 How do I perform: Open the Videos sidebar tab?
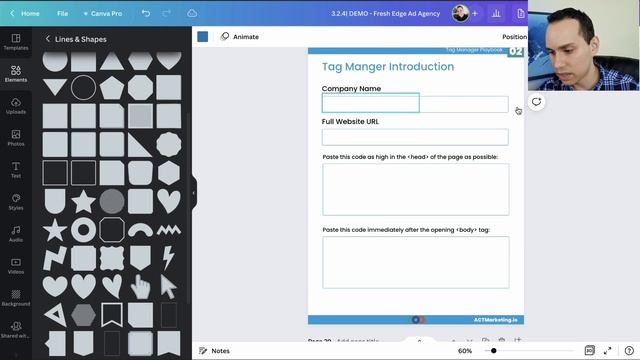click(16, 266)
